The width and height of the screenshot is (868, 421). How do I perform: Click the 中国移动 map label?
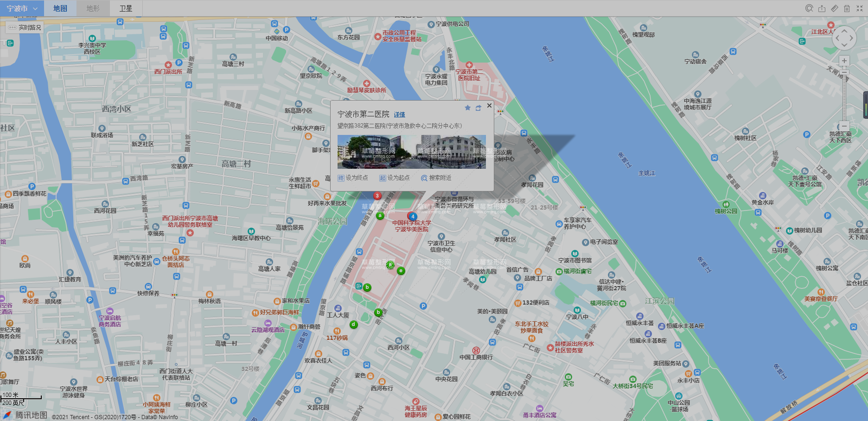(x=277, y=38)
